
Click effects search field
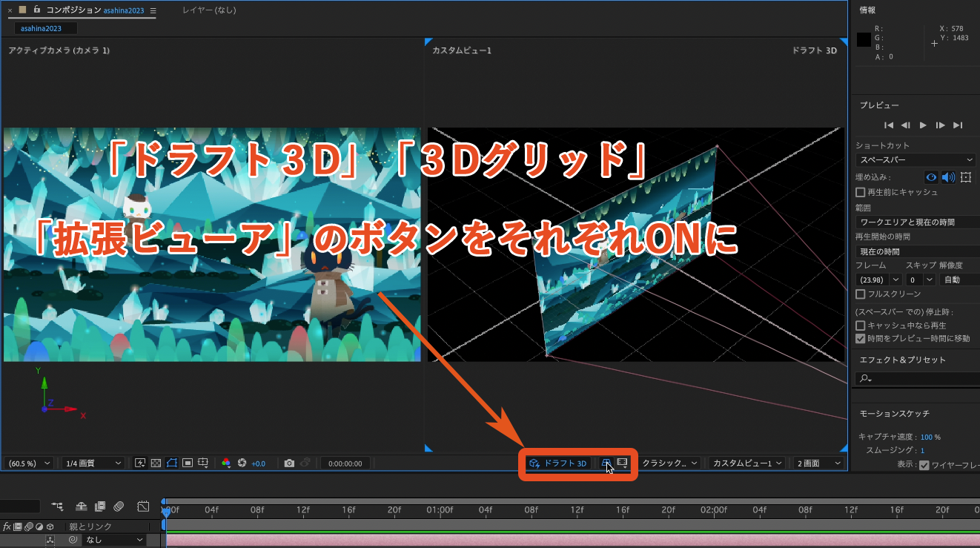pos(917,379)
